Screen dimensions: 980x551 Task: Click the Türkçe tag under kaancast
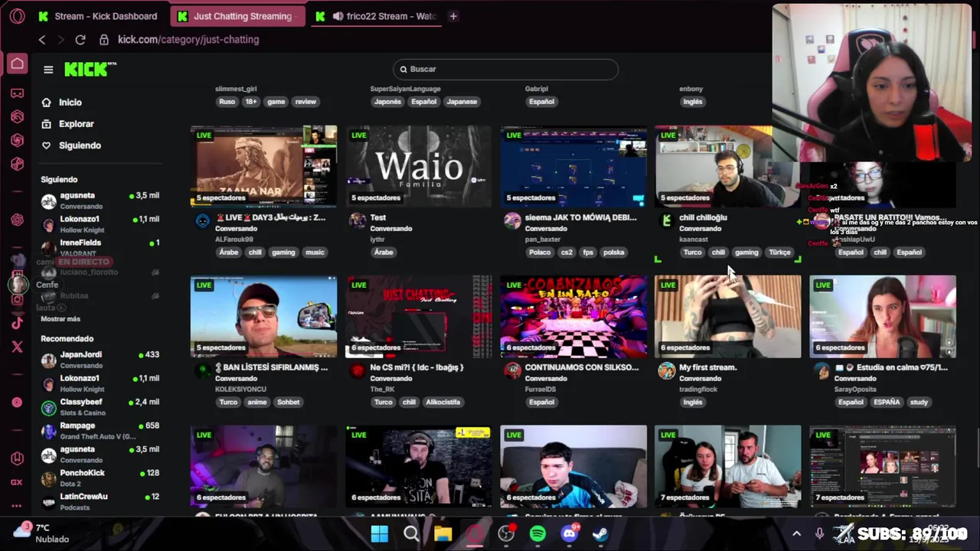(779, 253)
